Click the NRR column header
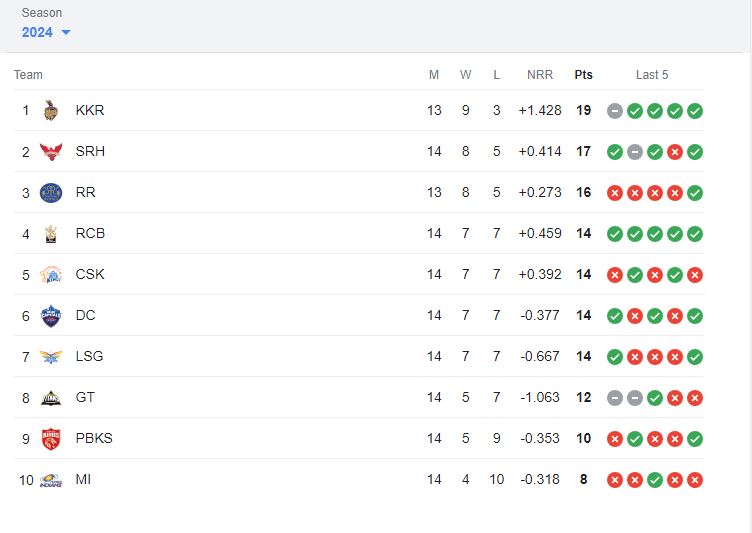This screenshot has width=752, height=533. pyautogui.click(x=540, y=75)
